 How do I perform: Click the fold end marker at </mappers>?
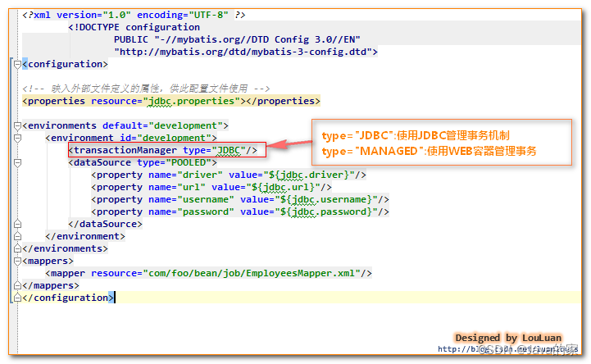(17, 285)
